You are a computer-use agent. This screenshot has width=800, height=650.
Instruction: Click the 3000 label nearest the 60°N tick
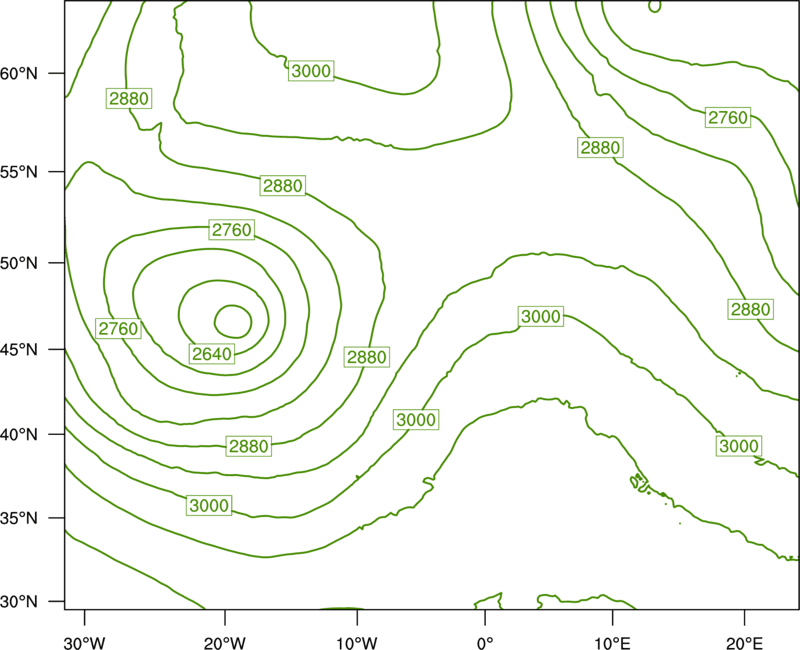click(x=311, y=70)
